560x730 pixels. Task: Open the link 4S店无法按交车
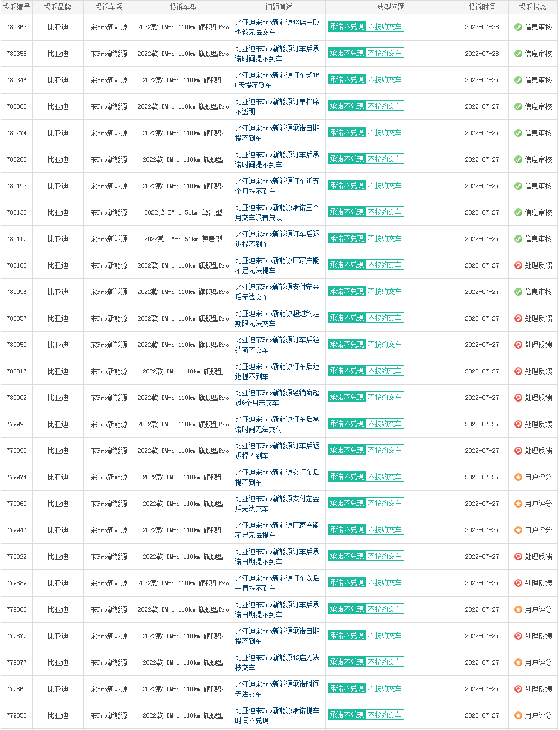277,662
